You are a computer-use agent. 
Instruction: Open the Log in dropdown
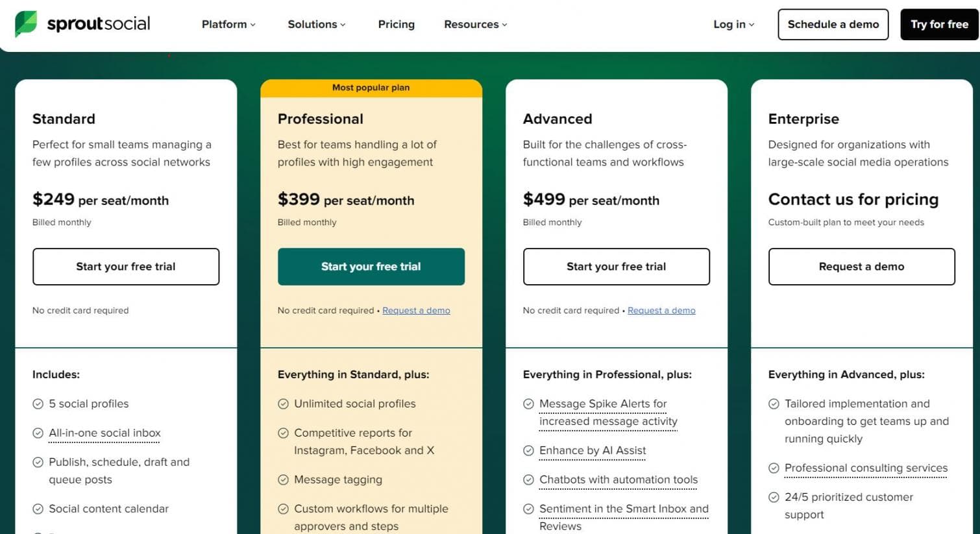733,25
